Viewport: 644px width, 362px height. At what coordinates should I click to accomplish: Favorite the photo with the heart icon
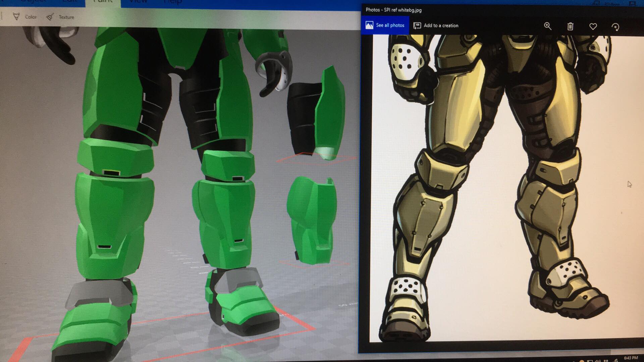tap(593, 26)
